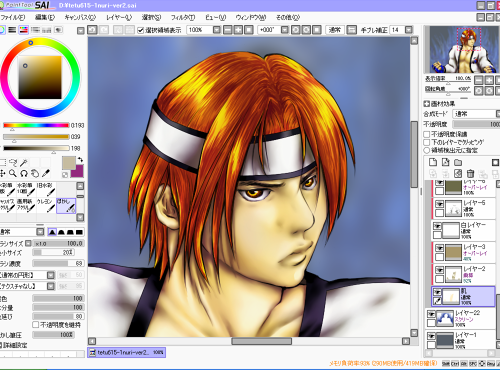Show the RGB slider panel icon

coord(12,30)
